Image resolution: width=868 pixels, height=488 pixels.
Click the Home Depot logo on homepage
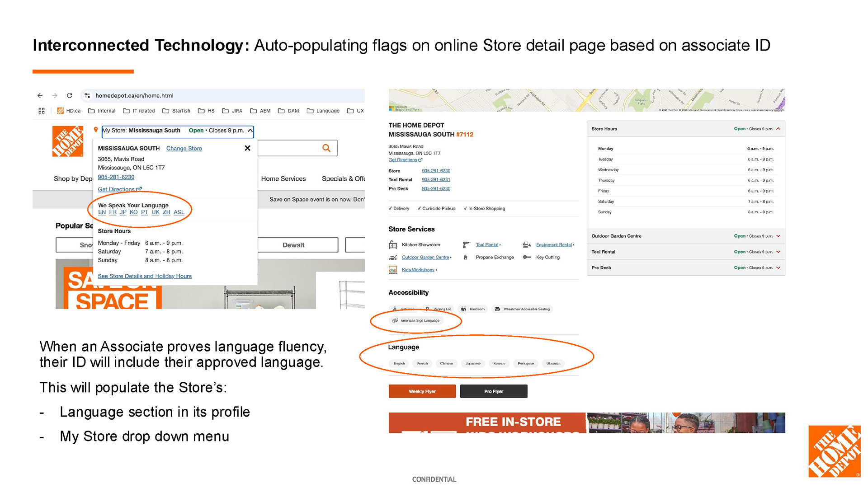[68, 141]
